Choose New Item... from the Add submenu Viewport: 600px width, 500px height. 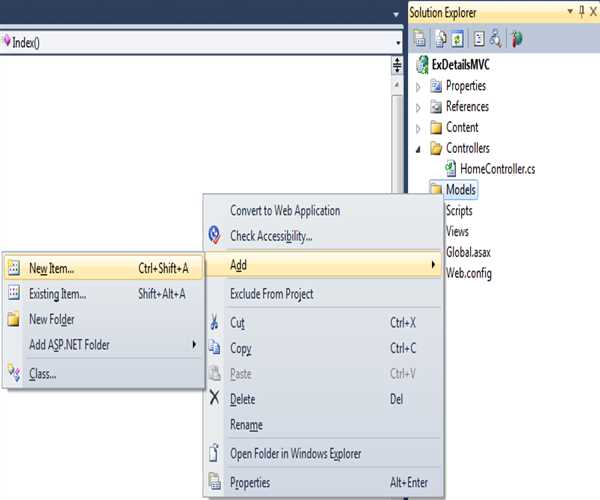point(51,268)
